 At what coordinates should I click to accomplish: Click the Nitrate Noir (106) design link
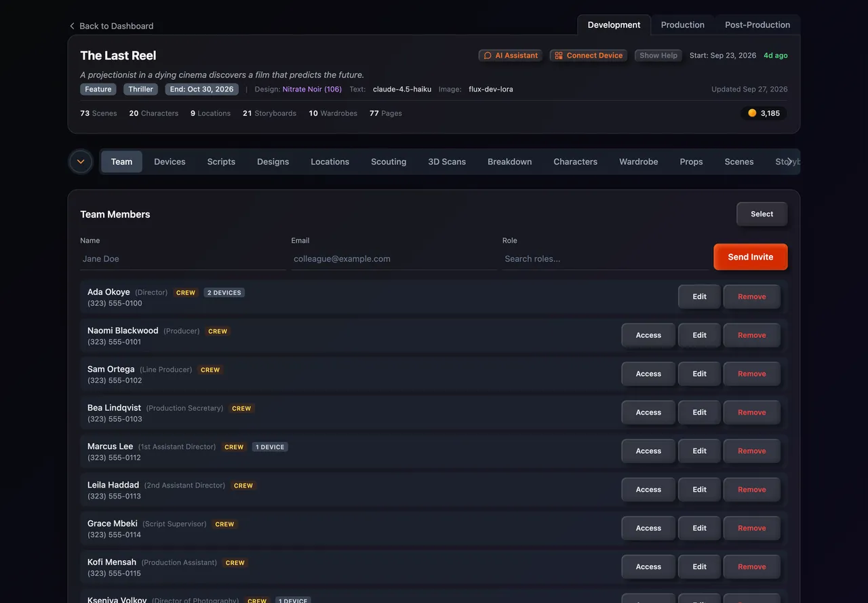(x=312, y=90)
